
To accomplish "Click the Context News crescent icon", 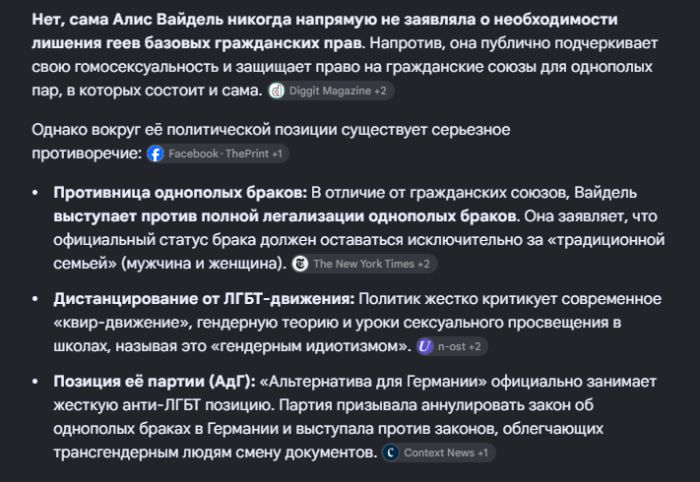I will (x=391, y=453).
